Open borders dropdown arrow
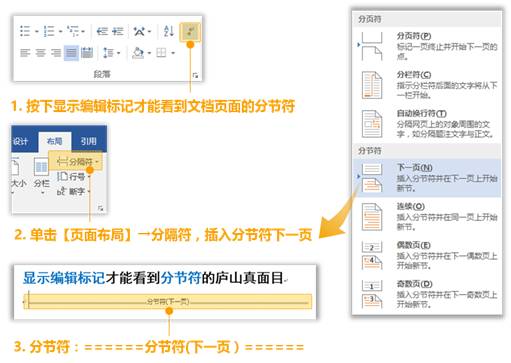The image size is (511, 363). coord(173,53)
